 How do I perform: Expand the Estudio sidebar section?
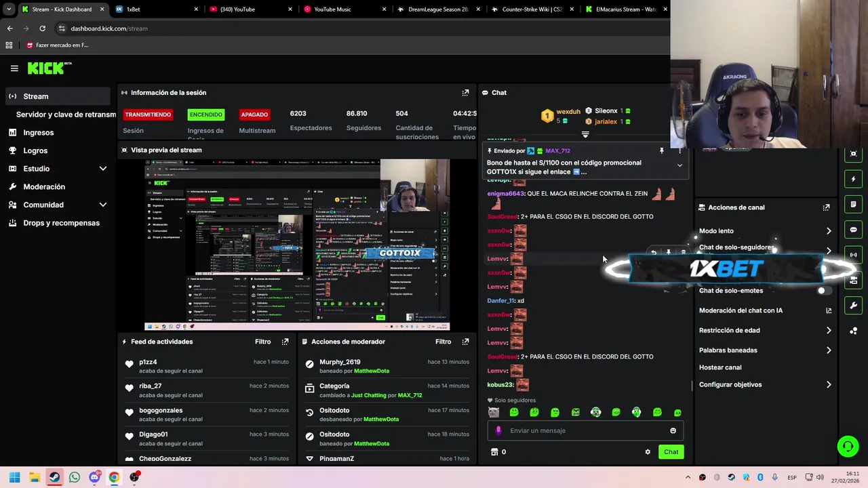tap(103, 169)
